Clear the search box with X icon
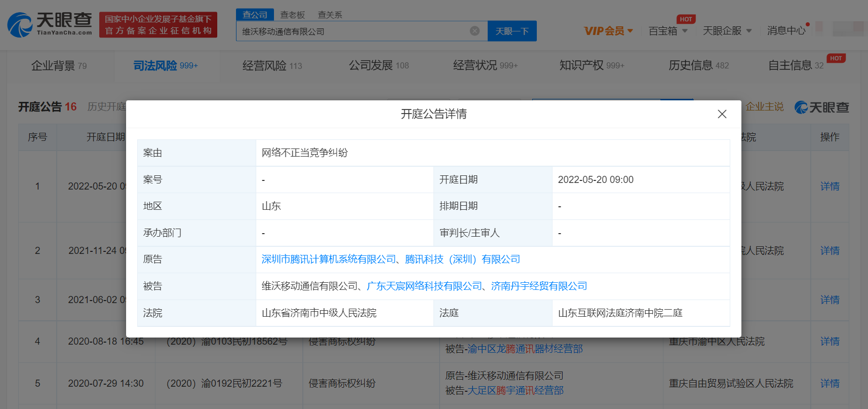The image size is (868, 409). click(475, 31)
